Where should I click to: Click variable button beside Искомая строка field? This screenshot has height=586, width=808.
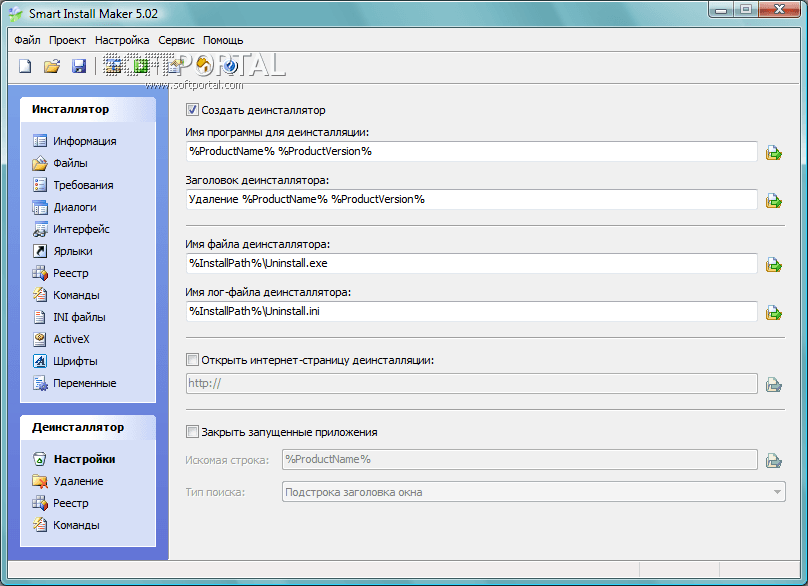tap(773, 460)
